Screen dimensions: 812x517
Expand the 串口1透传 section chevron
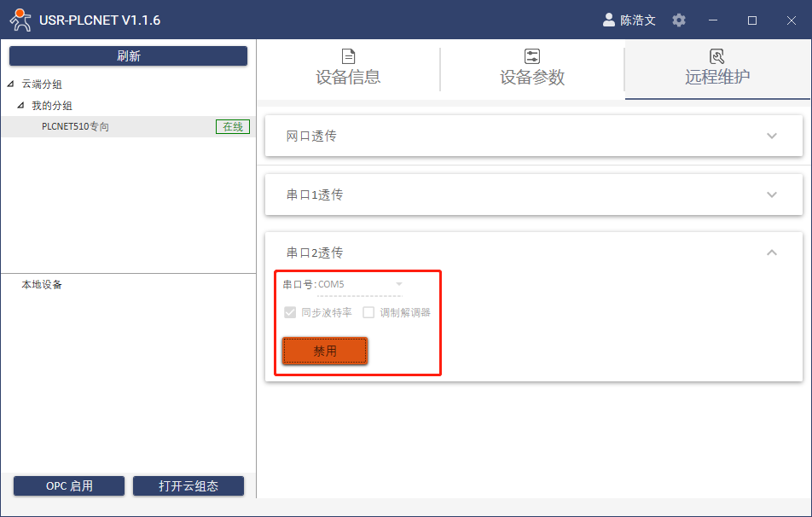click(x=772, y=195)
